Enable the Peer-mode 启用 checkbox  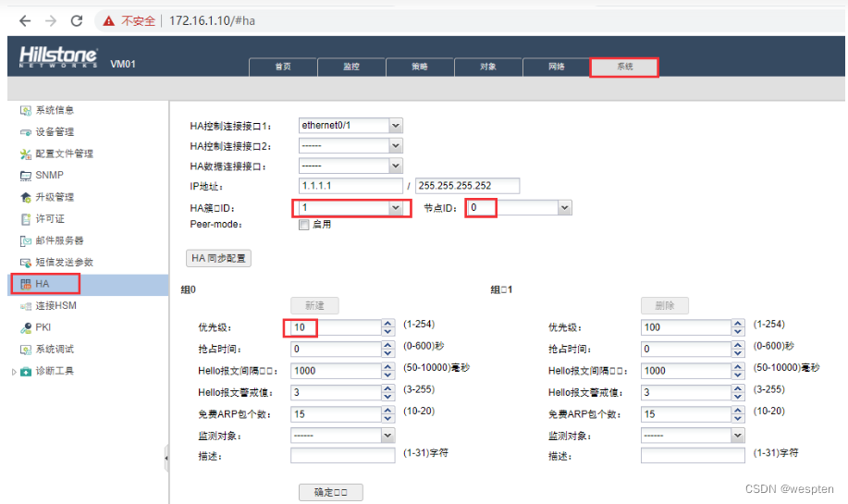coord(303,225)
